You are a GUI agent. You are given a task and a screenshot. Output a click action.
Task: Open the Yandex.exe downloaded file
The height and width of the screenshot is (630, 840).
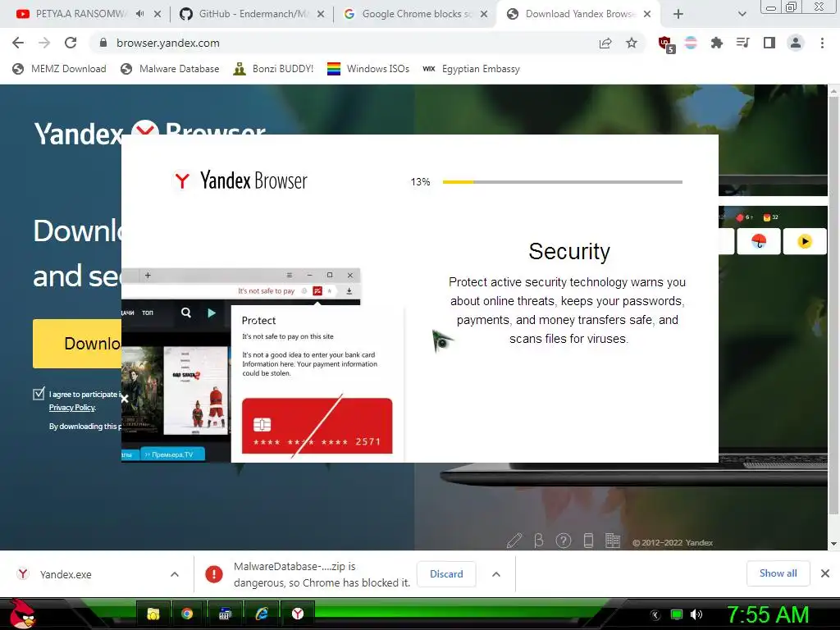[x=66, y=574]
